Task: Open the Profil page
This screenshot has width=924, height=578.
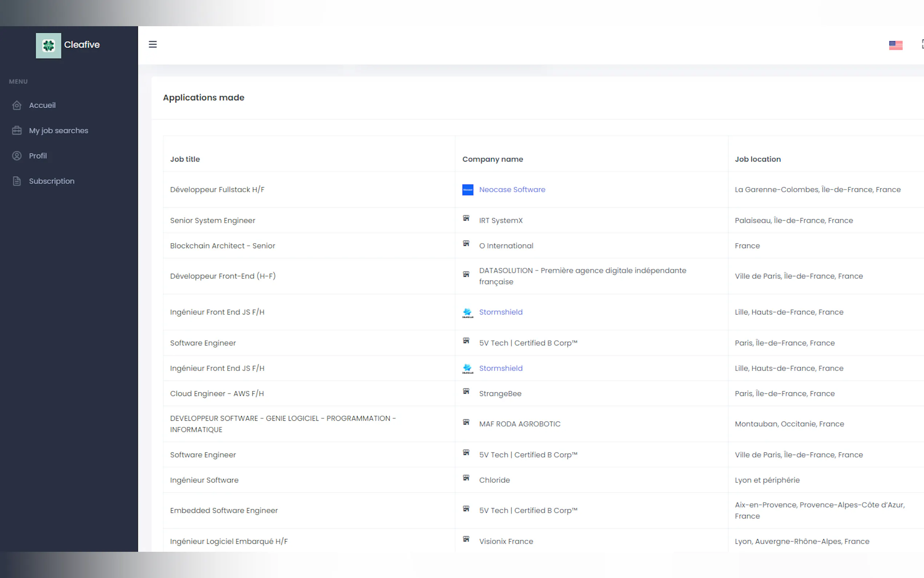Action: pos(38,155)
